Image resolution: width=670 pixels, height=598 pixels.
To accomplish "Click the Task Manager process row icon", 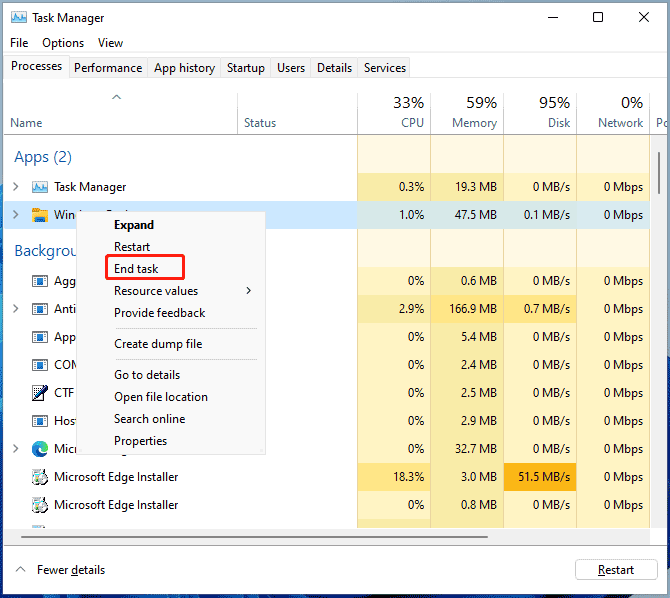I will (40, 187).
